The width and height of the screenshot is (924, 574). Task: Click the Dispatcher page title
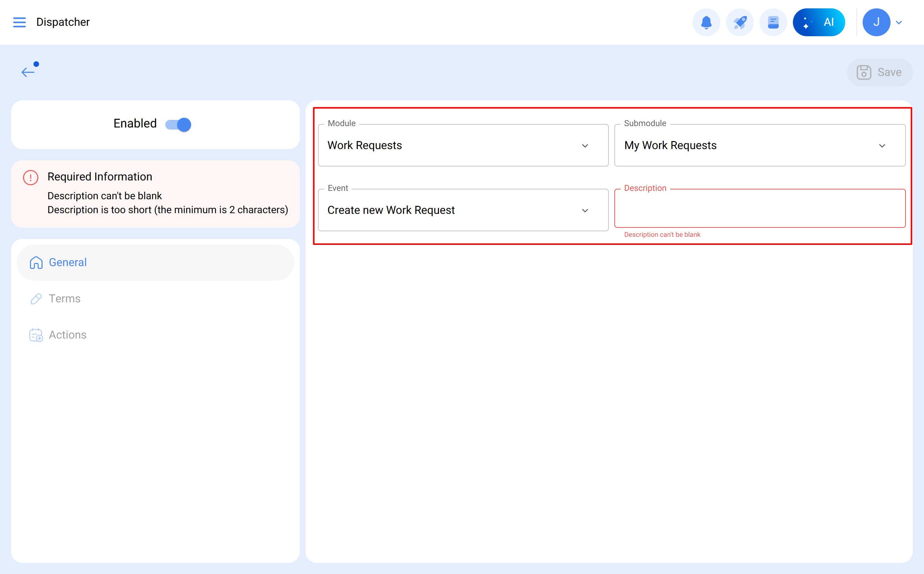coord(63,22)
